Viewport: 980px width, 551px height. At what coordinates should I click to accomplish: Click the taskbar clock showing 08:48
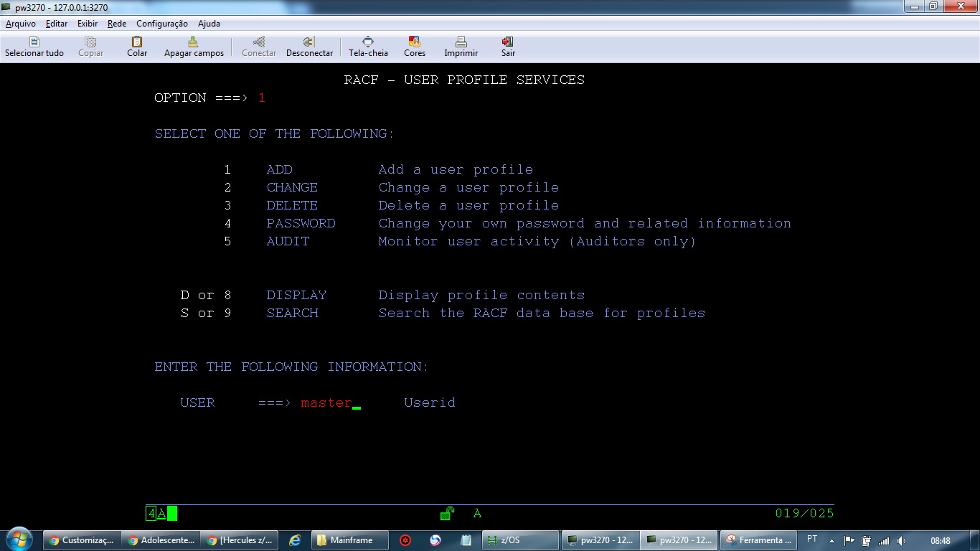[940, 540]
